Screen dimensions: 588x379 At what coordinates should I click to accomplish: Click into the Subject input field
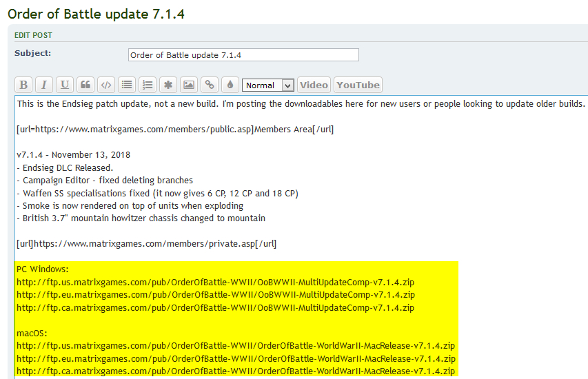243,54
